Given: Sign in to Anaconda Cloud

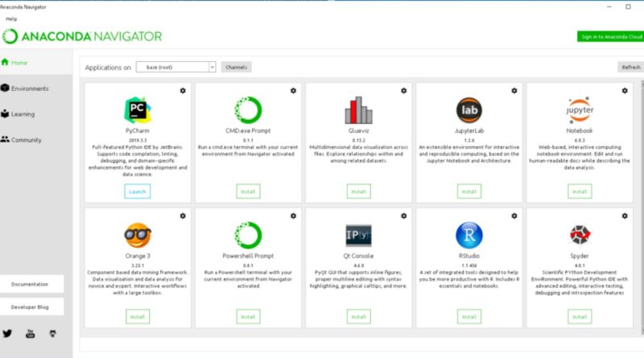Looking at the screenshot, I should [611, 36].
